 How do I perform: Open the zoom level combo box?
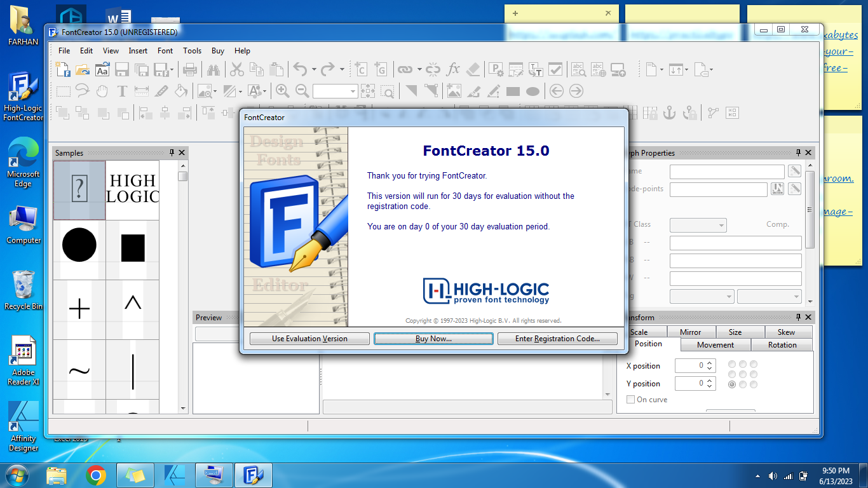pyautogui.click(x=336, y=91)
